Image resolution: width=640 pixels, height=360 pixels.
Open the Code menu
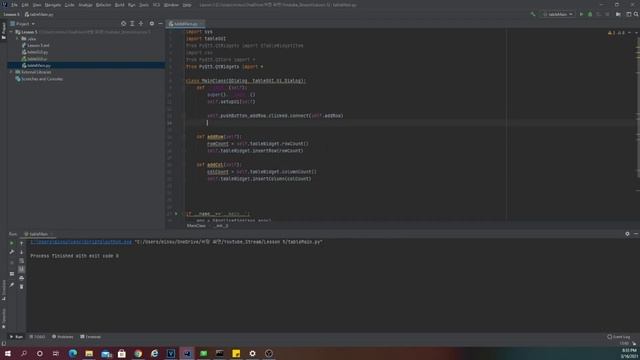click(x=70, y=5)
